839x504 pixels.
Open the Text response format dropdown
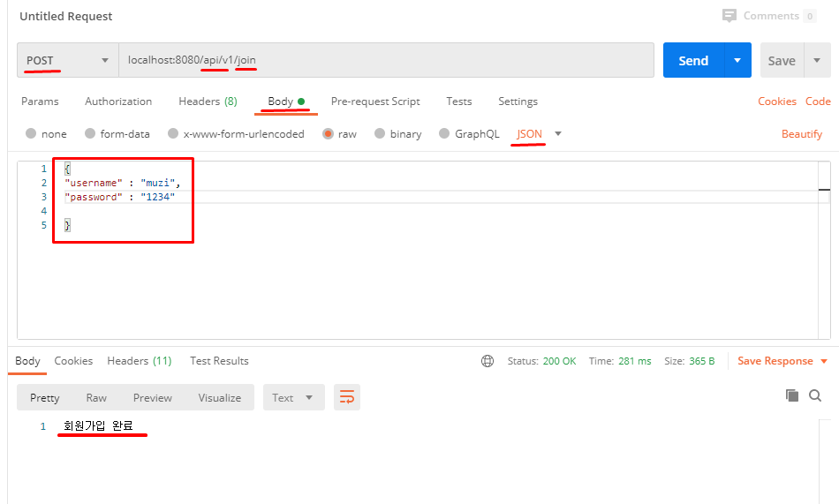click(x=294, y=397)
